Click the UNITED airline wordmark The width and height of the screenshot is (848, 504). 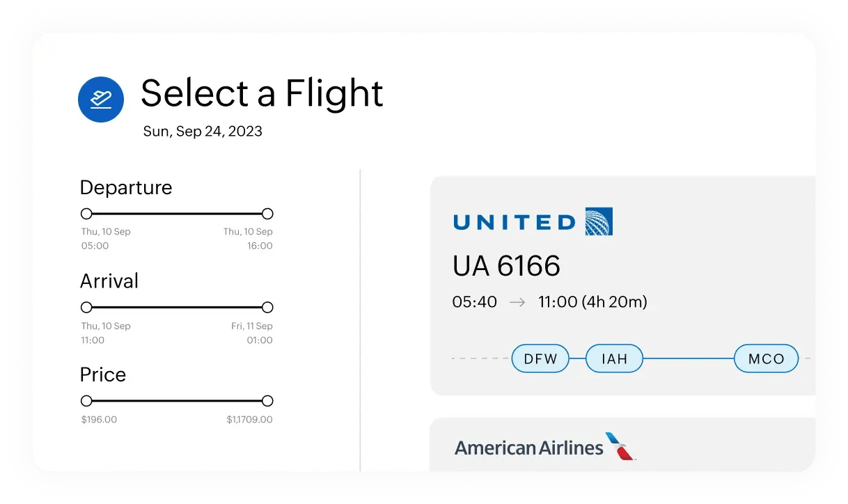pyautogui.click(x=514, y=223)
